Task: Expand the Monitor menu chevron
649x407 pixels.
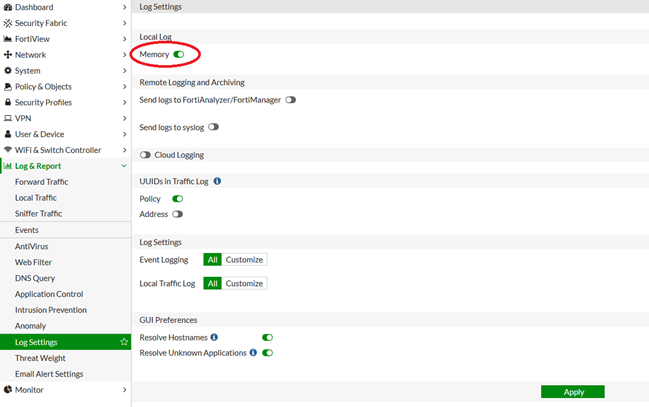Action: 124,390
